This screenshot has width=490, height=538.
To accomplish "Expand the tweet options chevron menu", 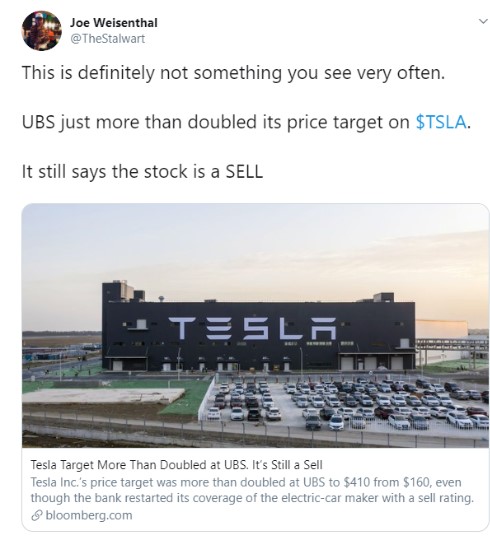I will pos(483,22).
